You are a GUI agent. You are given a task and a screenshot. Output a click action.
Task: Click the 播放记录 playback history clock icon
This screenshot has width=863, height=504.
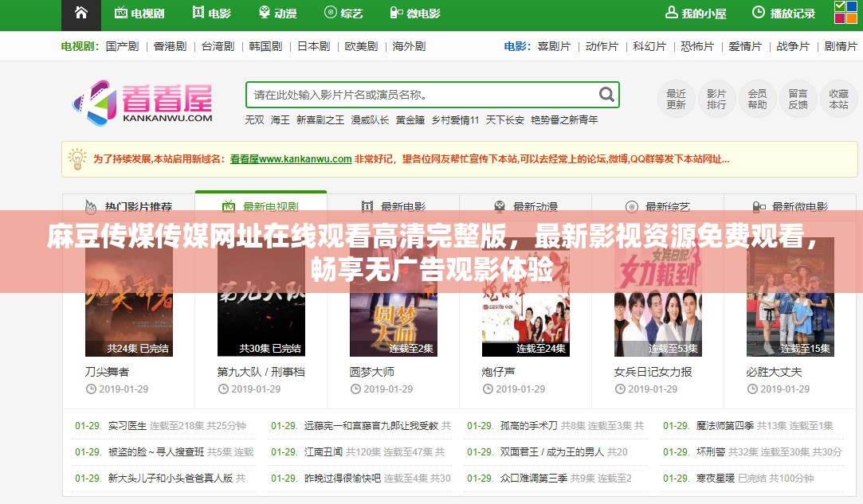757,13
